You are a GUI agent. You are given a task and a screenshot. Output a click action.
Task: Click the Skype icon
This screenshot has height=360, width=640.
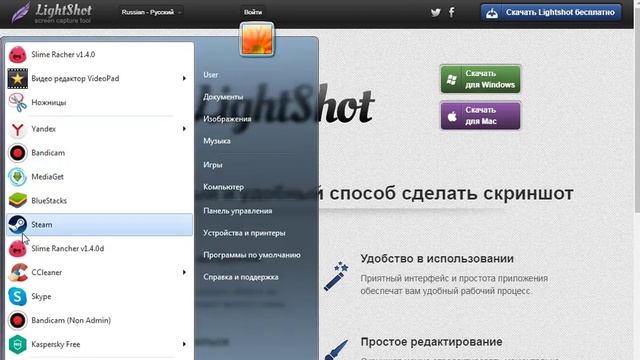click(x=18, y=296)
